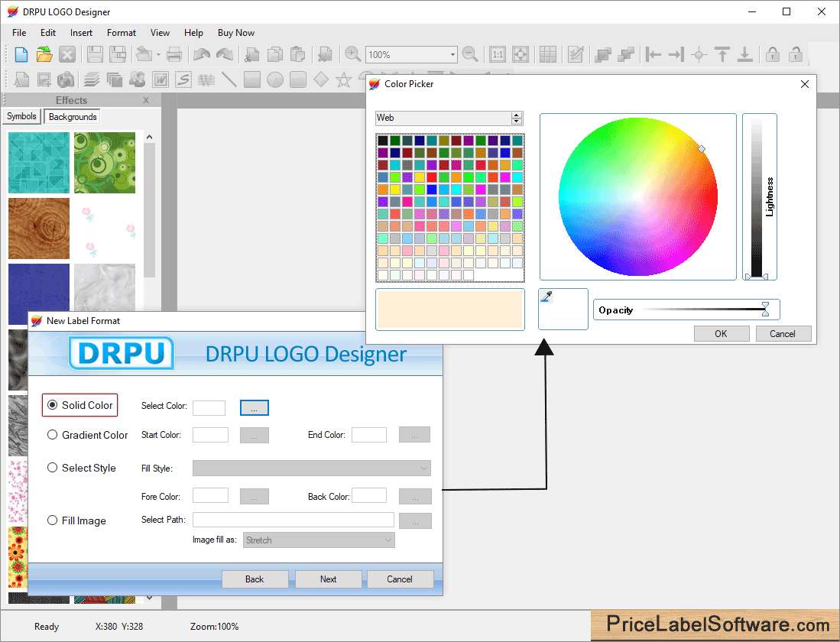Click the Copy icon in toolbar
The width and height of the screenshot is (840, 642).
click(x=275, y=55)
